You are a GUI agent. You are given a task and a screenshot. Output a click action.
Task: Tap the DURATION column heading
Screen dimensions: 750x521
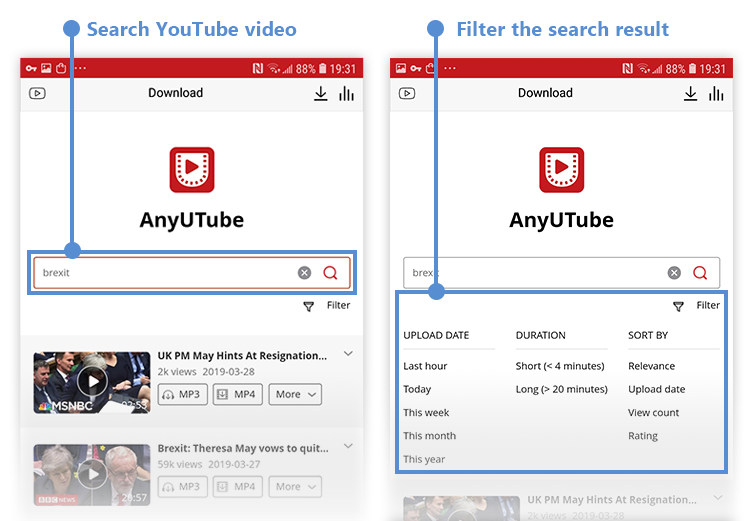pos(540,335)
